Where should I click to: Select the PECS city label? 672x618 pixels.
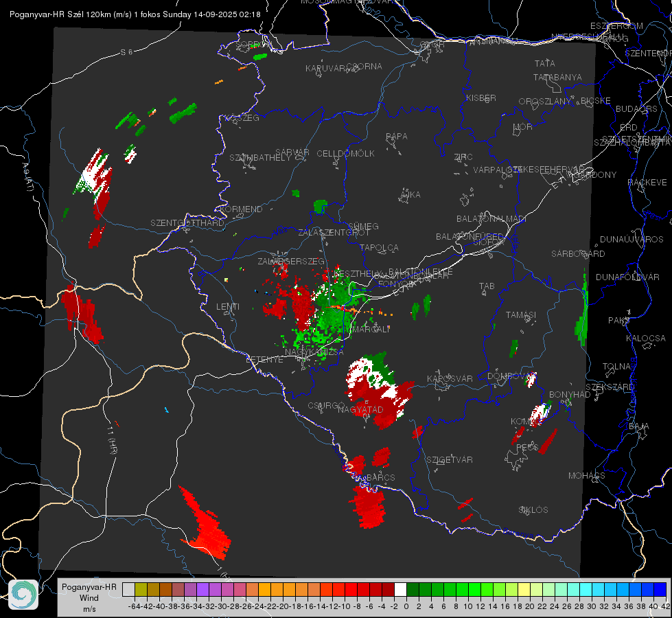(x=526, y=448)
